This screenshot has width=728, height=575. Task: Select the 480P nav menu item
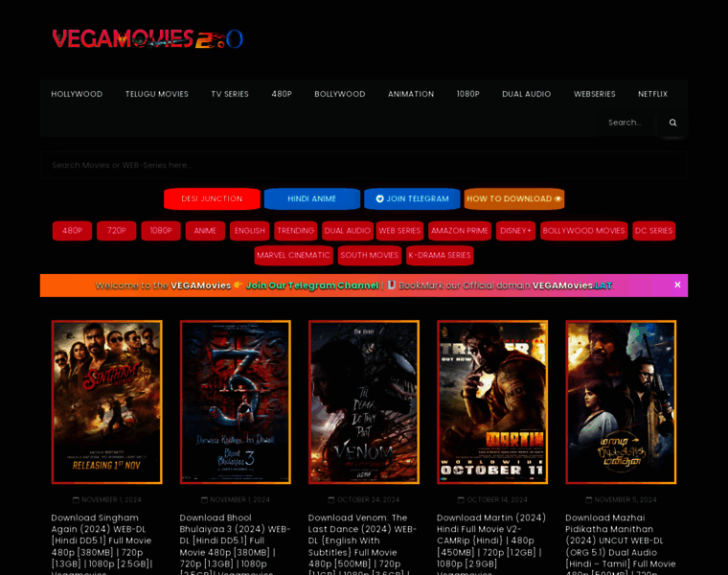pyautogui.click(x=282, y=94)
